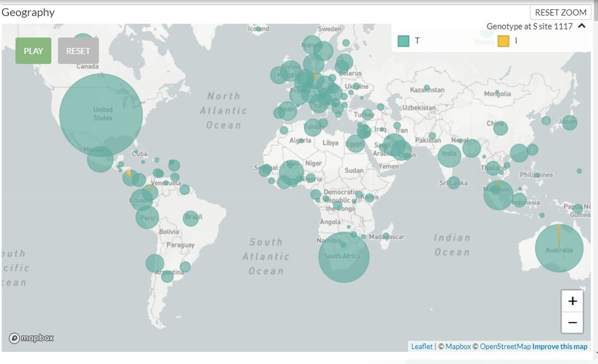Open the Leaflet attribution link
Screen dimensions: 598x364
tap(422, 346)
